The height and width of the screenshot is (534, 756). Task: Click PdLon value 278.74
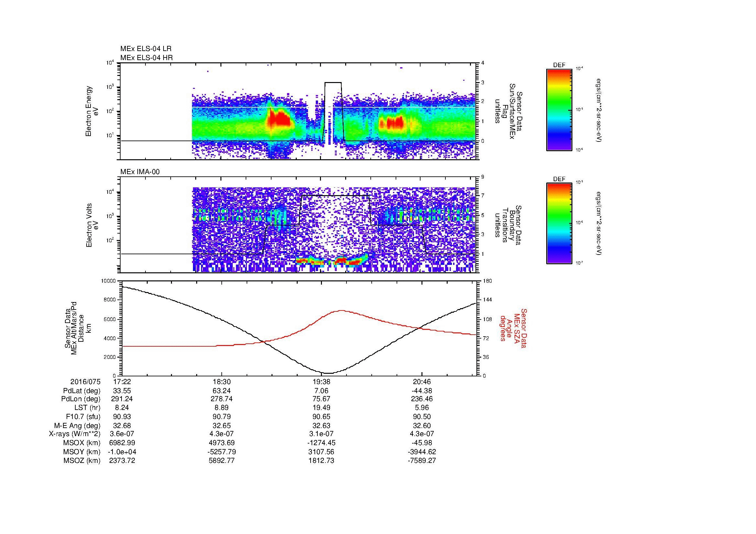222,399
